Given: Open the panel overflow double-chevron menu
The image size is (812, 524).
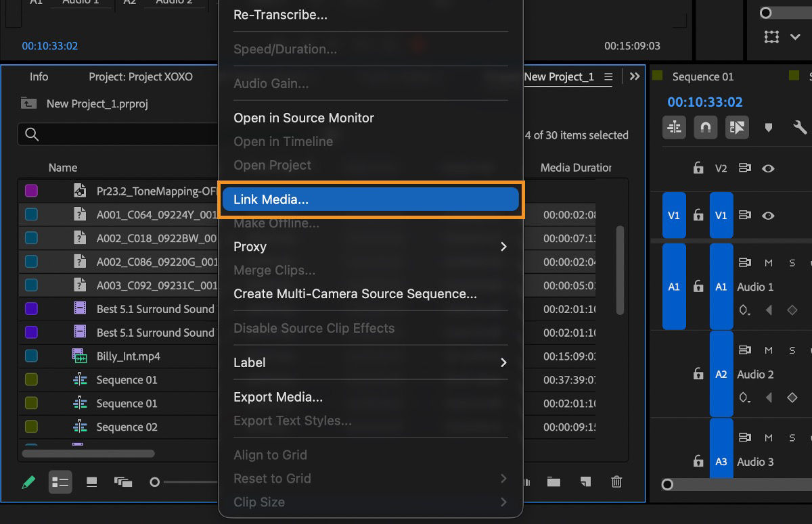Looking at the screenshot, I should (635, 76).
